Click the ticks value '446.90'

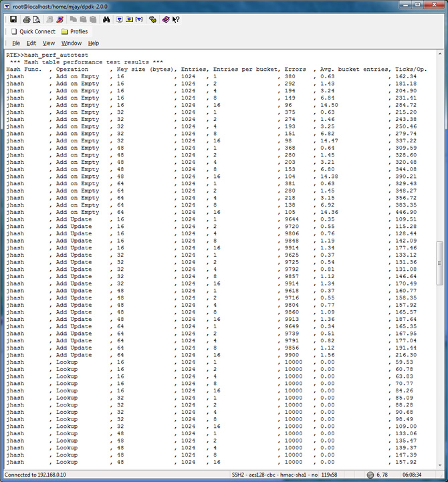(406, 212)
